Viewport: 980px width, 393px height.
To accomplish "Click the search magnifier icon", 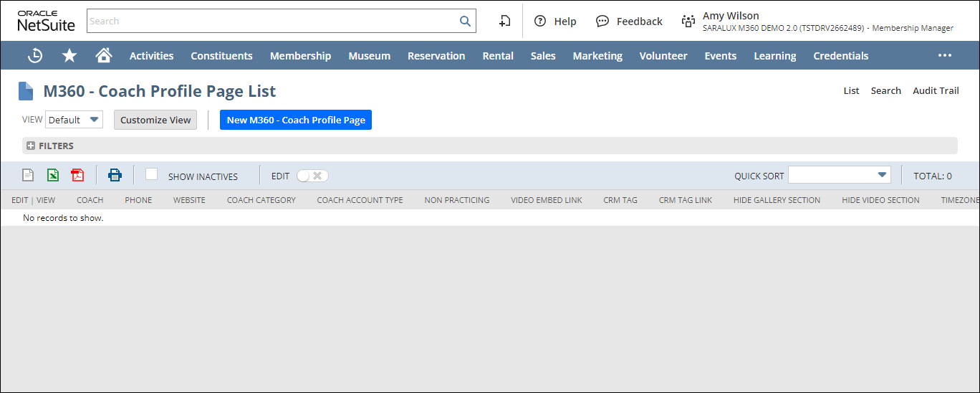I will point(465,21).
